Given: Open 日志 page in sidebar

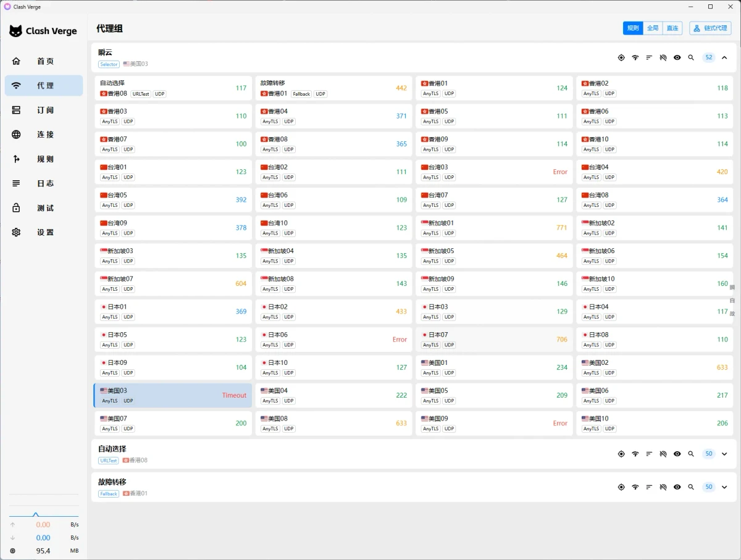Looking at the screenshot, I should point(44,183).
